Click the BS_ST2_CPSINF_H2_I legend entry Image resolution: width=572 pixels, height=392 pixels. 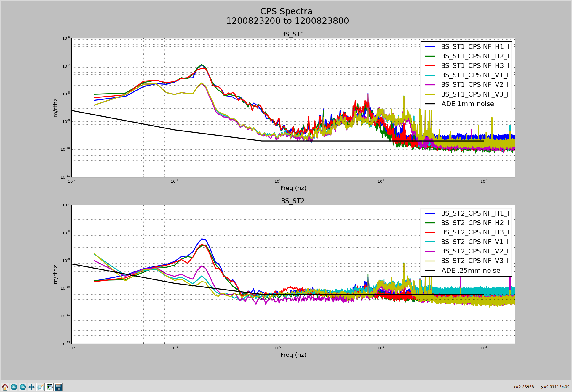pos(475,223)
